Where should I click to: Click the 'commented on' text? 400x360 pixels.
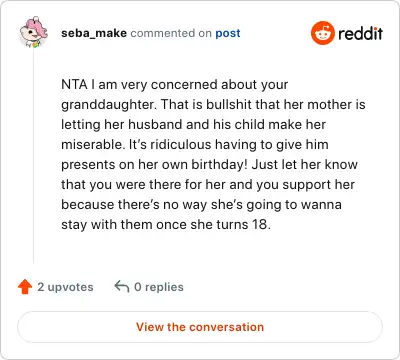[x=171, y=33]
